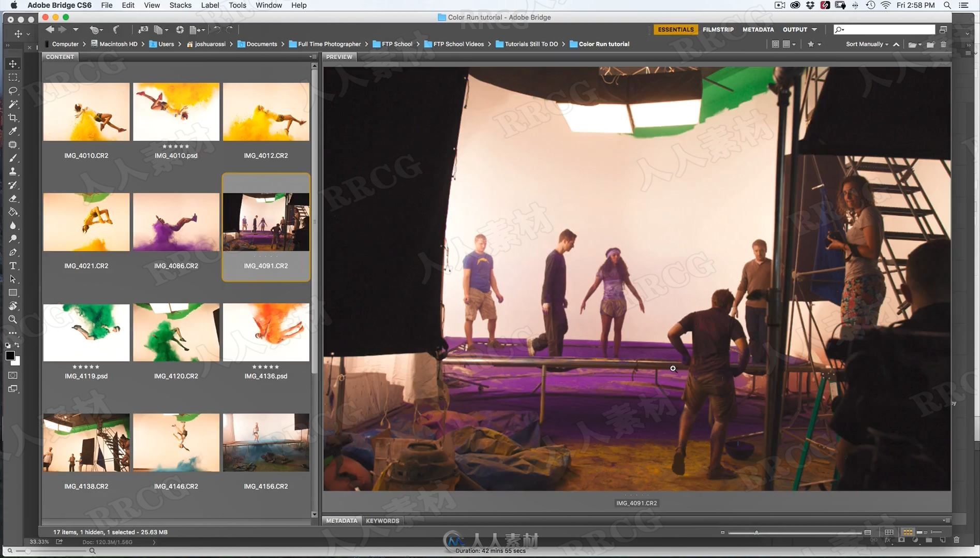Click larger thumbnail size icon
This screenshot has height=558, width=980.
point(868,532)
